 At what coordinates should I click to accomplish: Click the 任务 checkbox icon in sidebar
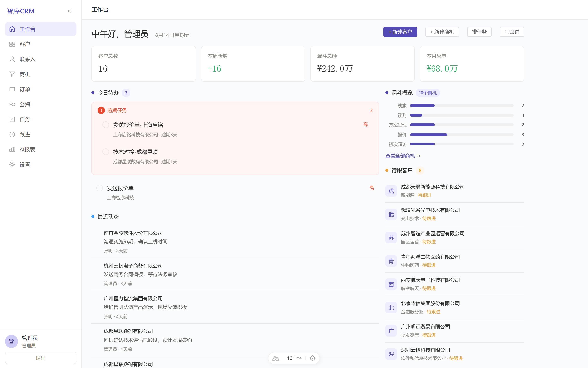[12, 119]
